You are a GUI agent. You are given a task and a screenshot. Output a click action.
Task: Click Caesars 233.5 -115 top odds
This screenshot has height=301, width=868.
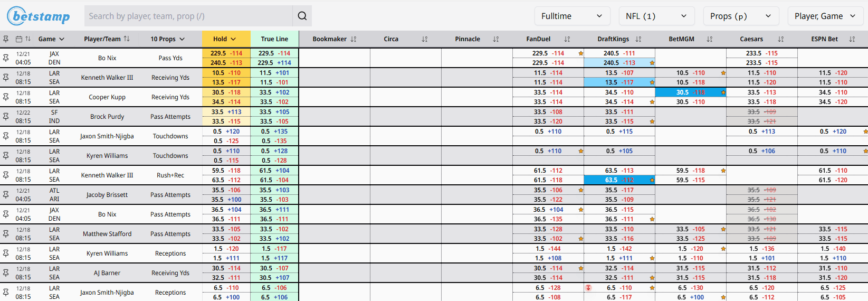pyautogui.click(x=761, y=53)
